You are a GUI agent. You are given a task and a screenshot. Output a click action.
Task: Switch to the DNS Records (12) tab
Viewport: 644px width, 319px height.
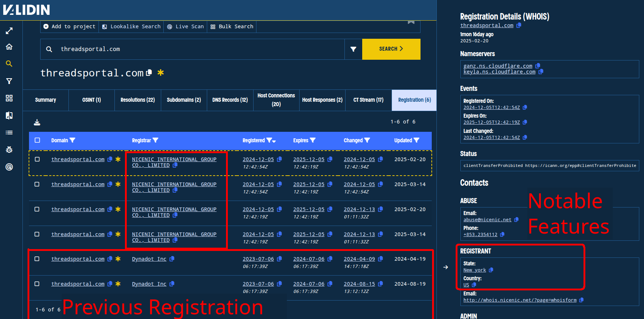[x=230, y=100]
